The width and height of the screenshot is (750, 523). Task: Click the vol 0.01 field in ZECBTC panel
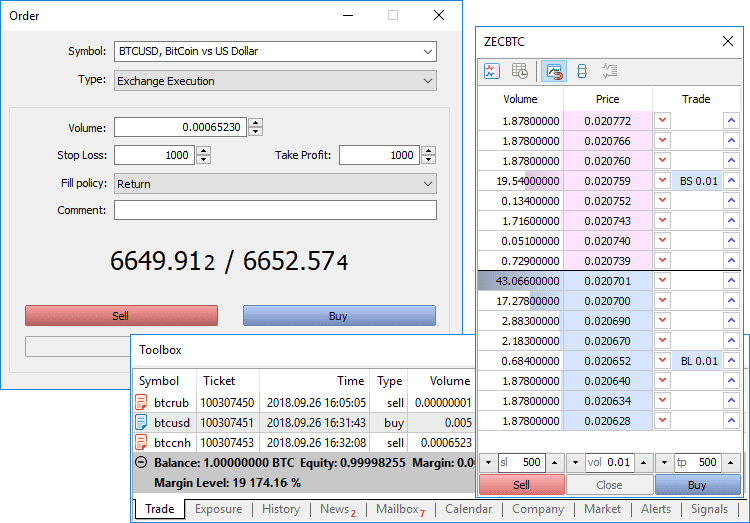(609, 463)
